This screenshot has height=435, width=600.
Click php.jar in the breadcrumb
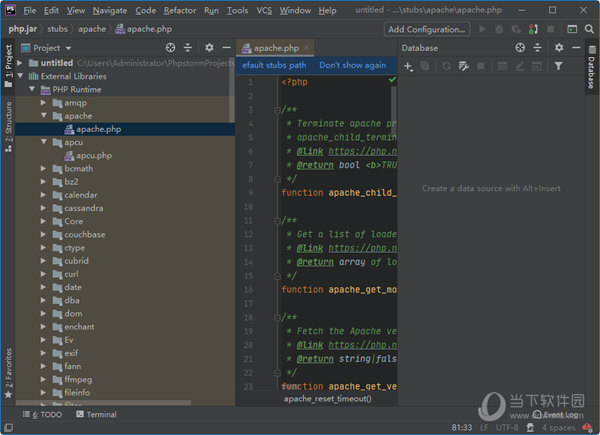coord(23,29)
